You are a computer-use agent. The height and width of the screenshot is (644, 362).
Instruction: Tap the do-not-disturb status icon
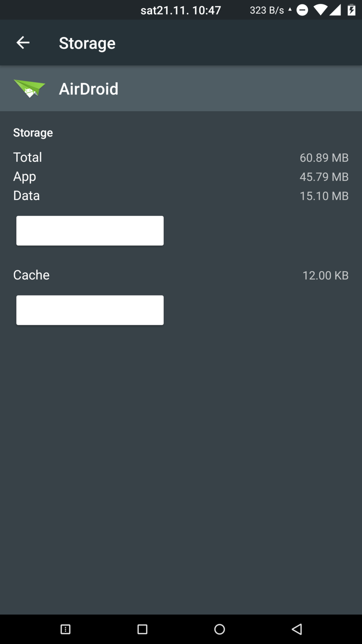coord(302,10)
